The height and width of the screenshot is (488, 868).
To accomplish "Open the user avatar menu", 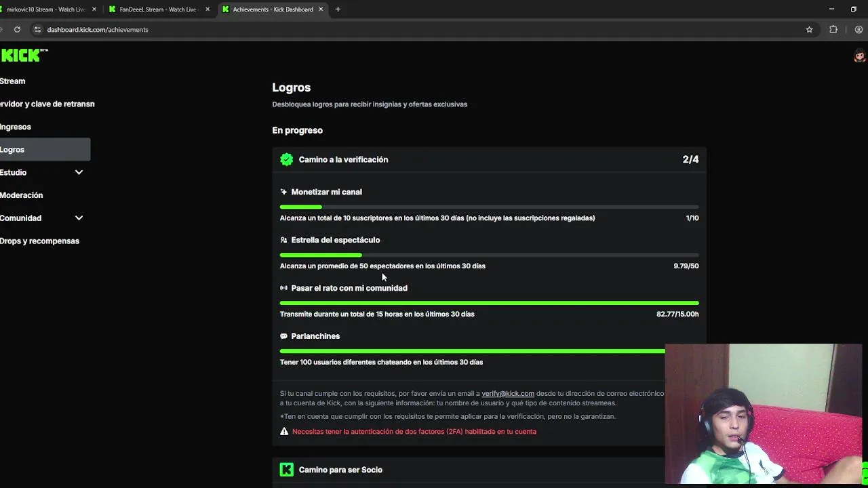I will 859,56.
